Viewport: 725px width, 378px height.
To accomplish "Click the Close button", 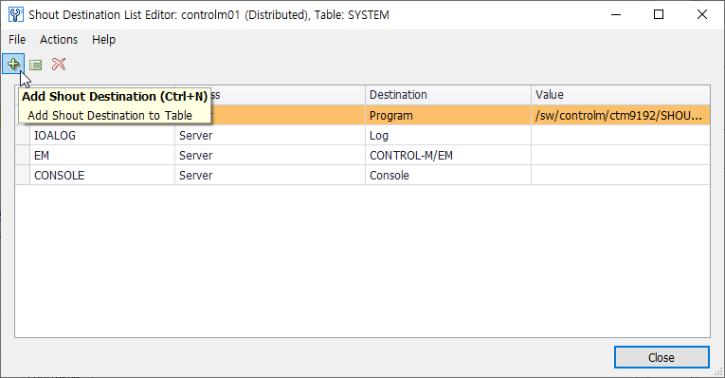I will coord(662,357).
